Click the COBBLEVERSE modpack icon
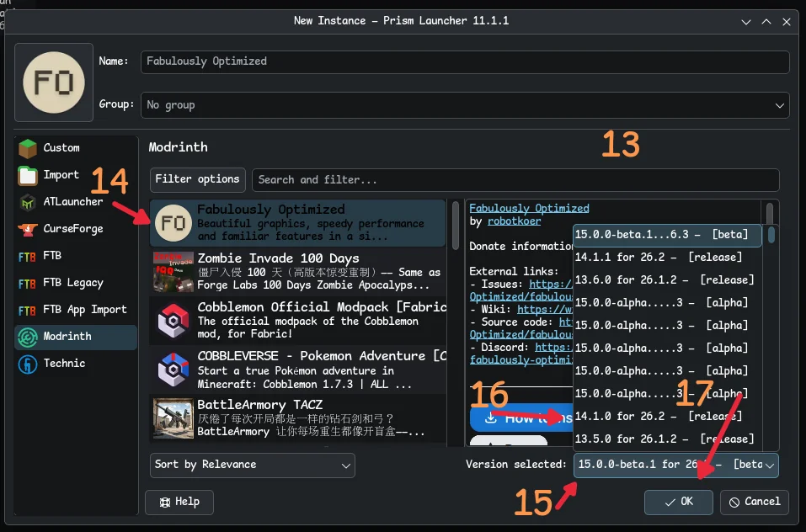The image size is (806, 532). click(x=173, y=370)
